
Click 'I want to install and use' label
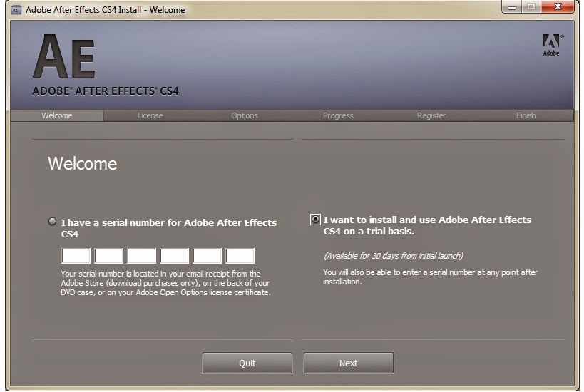click(x=427, y=225)
